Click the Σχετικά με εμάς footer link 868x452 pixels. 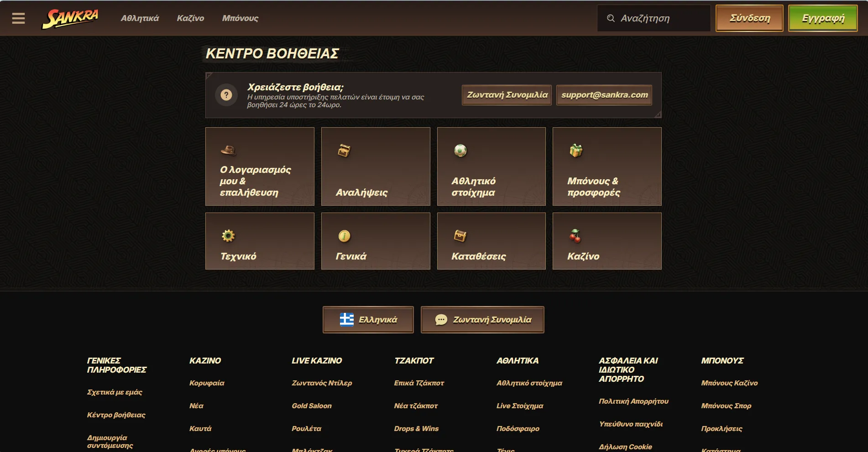point(115,392)
